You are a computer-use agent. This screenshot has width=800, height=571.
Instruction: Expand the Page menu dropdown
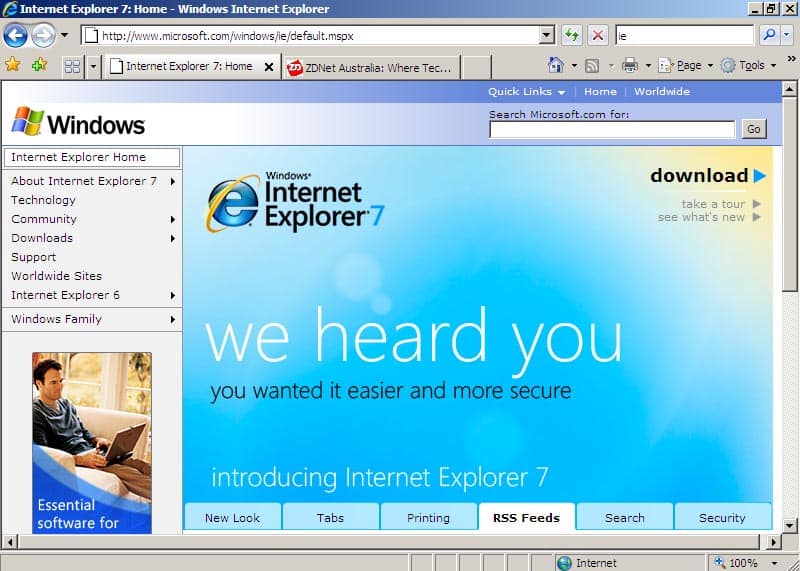point(690,66)
